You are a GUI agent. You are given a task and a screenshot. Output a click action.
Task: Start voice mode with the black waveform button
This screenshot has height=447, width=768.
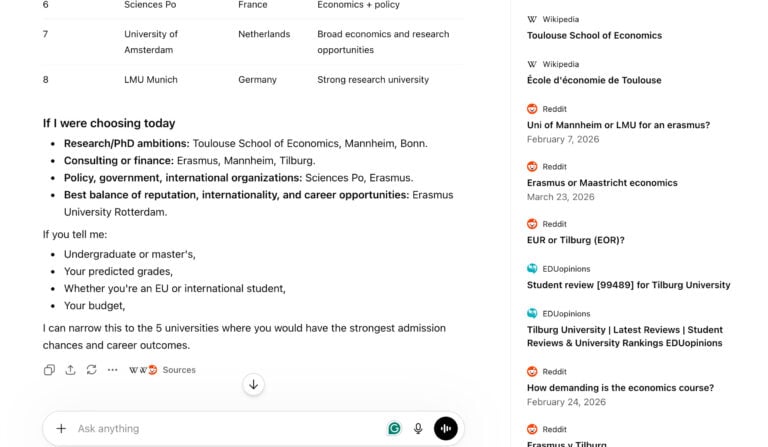pos(446,429)
